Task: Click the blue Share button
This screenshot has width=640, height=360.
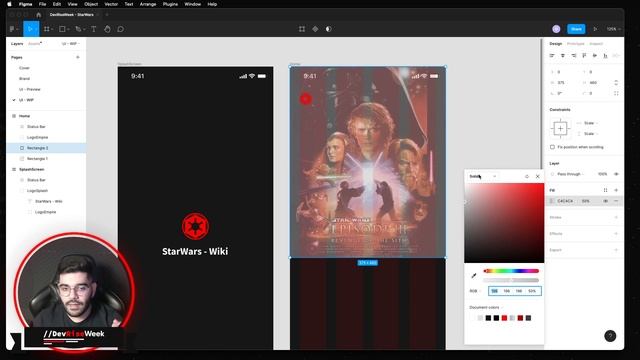Action: [576, 29]
